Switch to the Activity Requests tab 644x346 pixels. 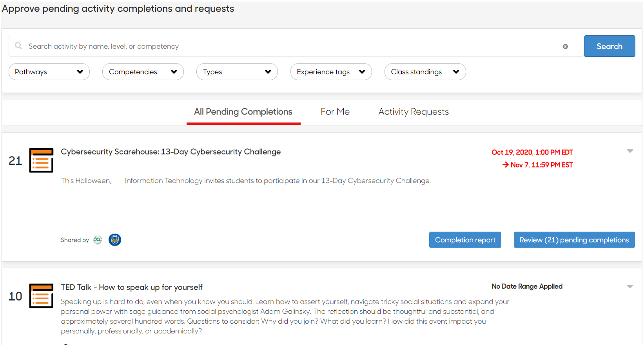coord(414,112)
